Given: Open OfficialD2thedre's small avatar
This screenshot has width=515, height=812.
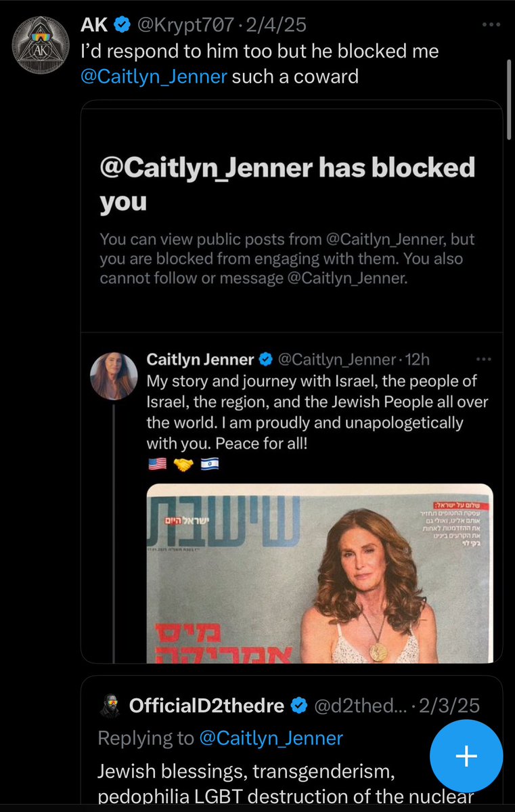Looking at the screenshot, I should (110, 706).
